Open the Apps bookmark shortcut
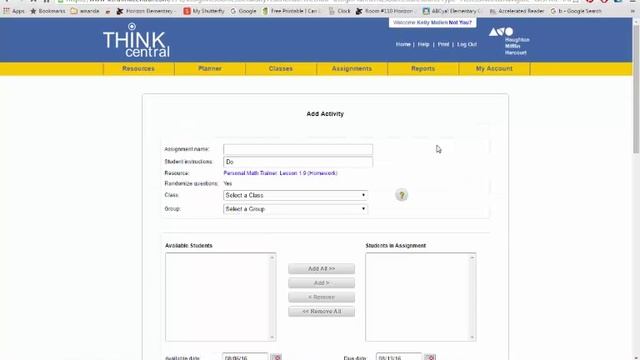 14,11
